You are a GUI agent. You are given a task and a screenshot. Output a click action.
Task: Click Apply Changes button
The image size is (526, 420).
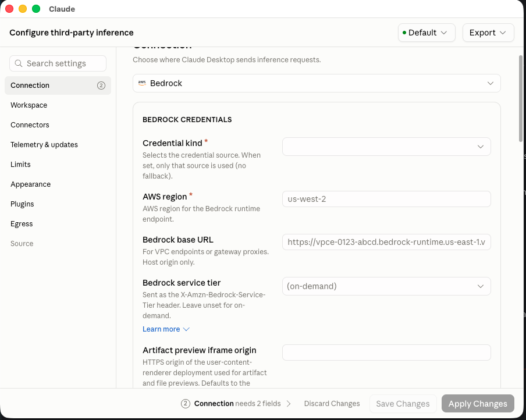click(x=478, y=404)
